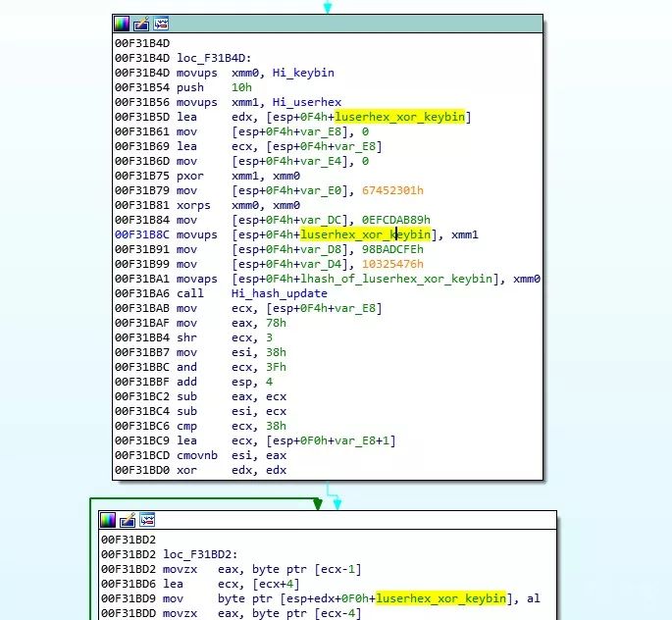Click var_E8 in lea ecx at 00F31B69
The width and height of the screenshot is (672, 620).
click(x=355, y=146)
